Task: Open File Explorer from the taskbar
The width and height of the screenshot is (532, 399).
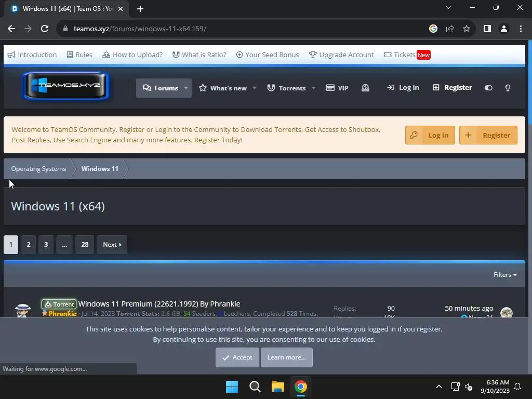Action: point(277,387)
